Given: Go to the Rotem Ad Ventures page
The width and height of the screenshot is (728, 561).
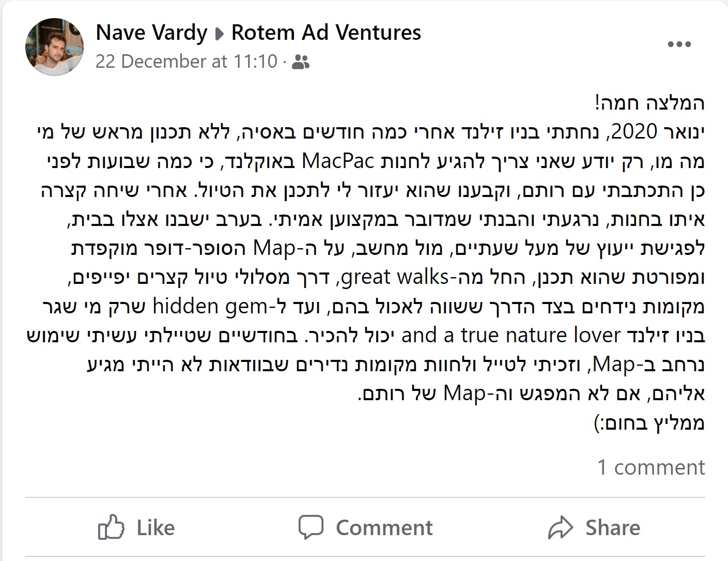Looking at the screenshot, I should 326,33.
